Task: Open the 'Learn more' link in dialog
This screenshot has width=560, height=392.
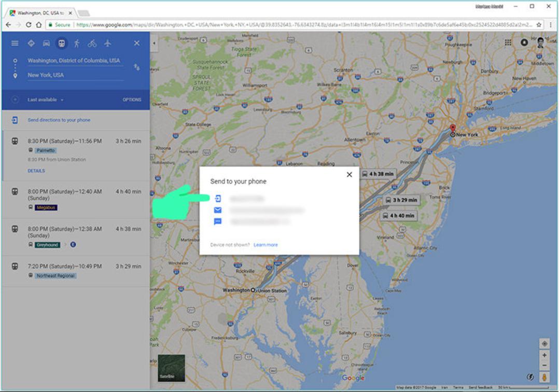Action: [265, 245]
